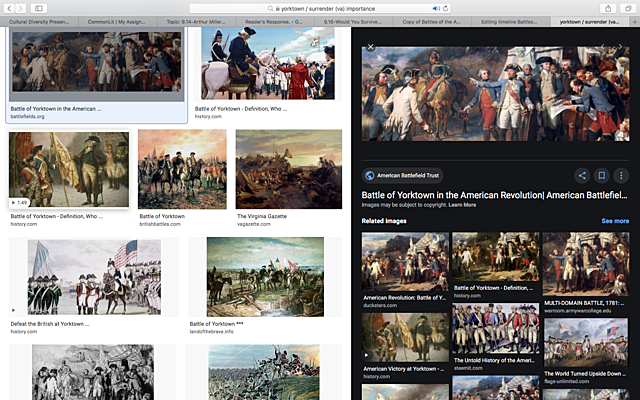Click the play badge on Defeat the British thumbnail
Viewport: 640px width, 400px height.
pos(13,310)
